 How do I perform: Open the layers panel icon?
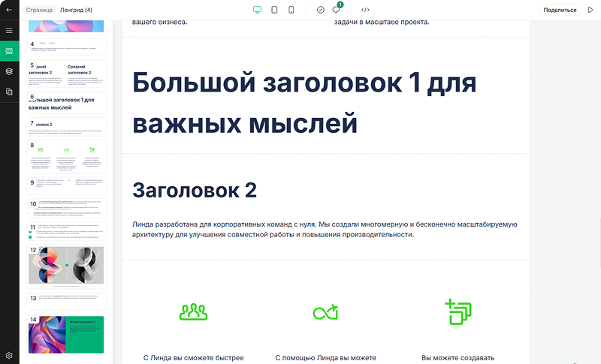[x=9, y=71]
